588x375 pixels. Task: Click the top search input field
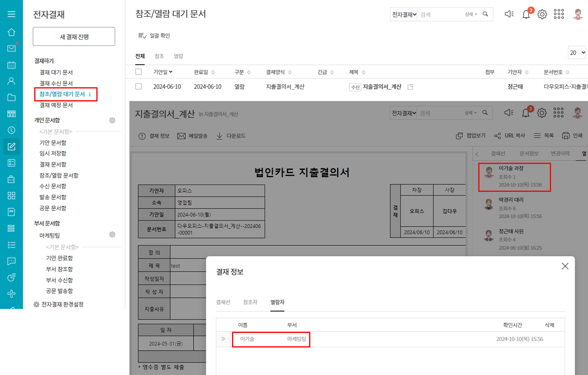(x=440, y=15)
